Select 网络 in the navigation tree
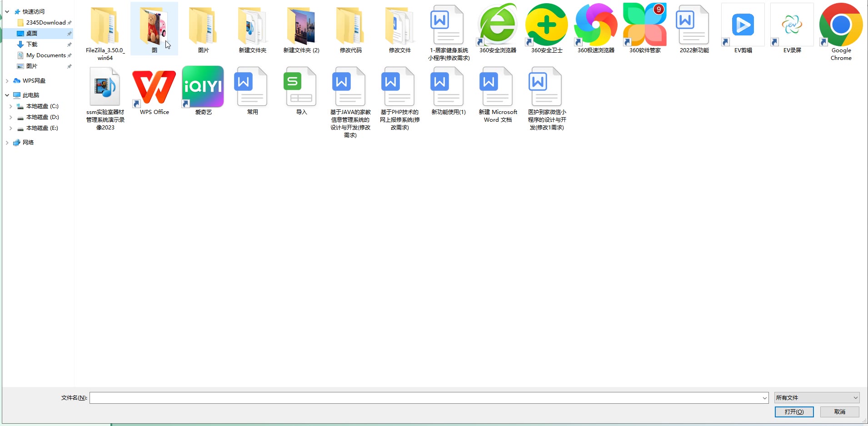This screenshot has height=426, width=868. (x=28, y=143)
